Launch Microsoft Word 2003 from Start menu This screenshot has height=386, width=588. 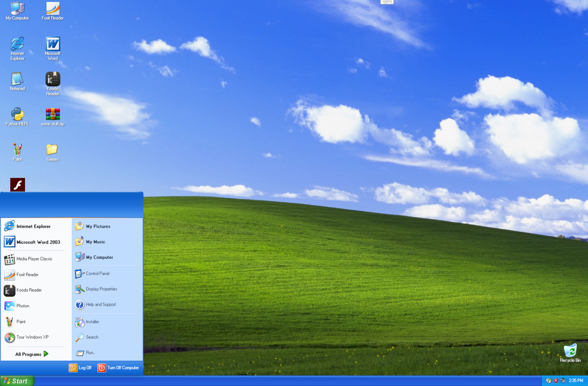click(x=36, y=242)
